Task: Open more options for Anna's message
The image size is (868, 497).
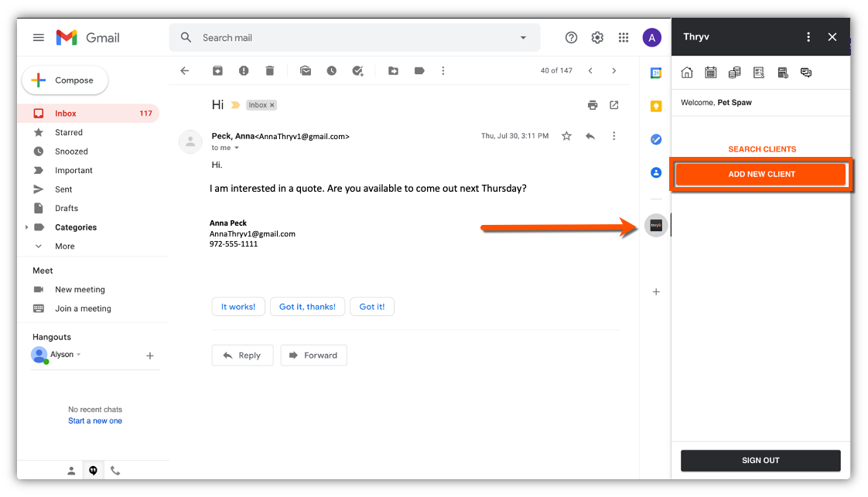Action: click(614, 136)
